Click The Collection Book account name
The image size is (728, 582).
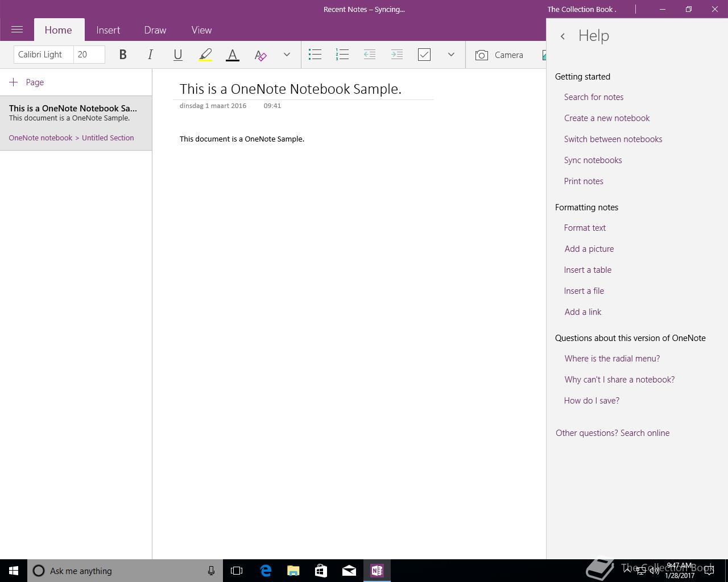(582, 9)
